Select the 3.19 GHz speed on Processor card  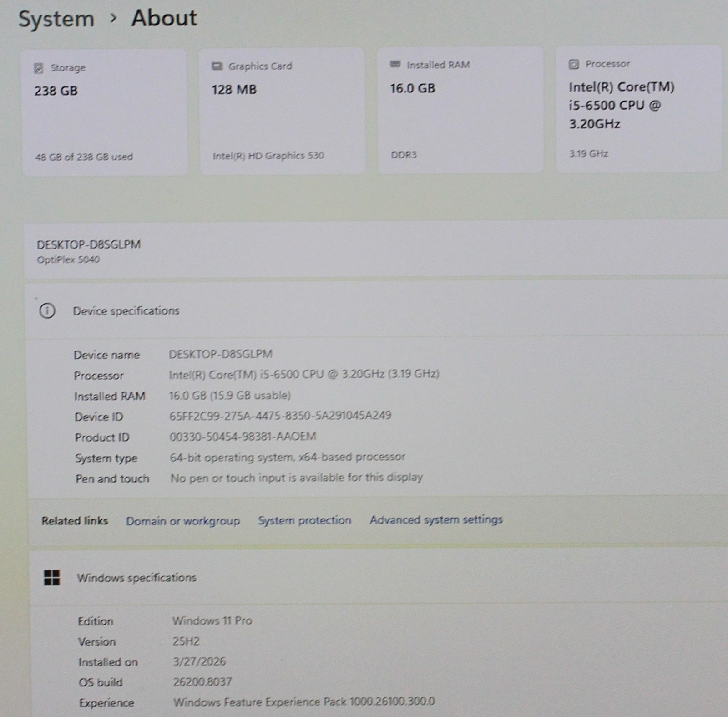589,154
